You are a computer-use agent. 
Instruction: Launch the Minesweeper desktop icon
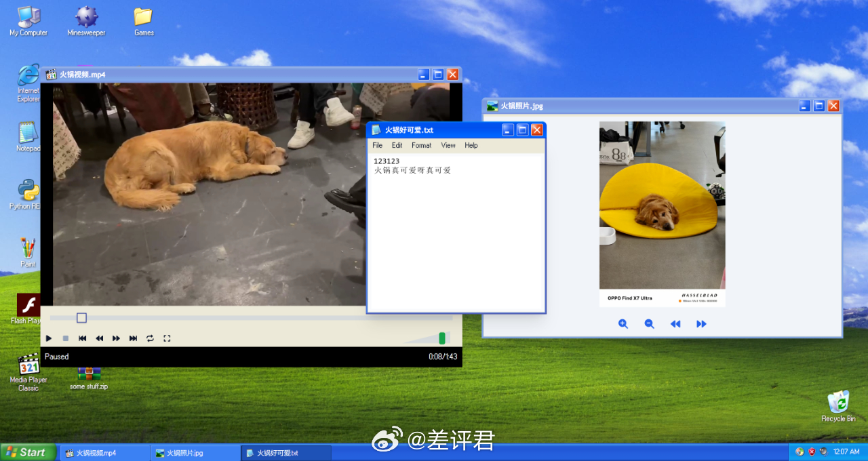[x=86, y=20]
